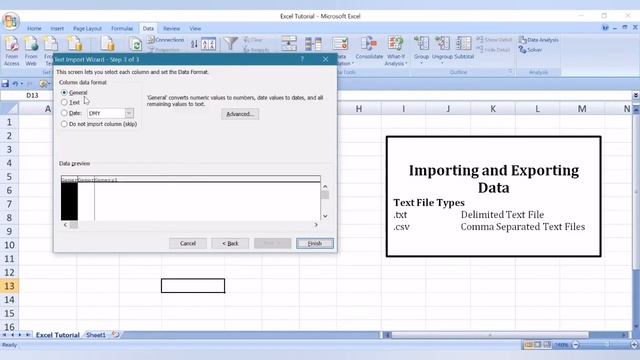This screenshot has height=360, width=640.
Task: Select the Text column format option
Action: coord(64,102)
